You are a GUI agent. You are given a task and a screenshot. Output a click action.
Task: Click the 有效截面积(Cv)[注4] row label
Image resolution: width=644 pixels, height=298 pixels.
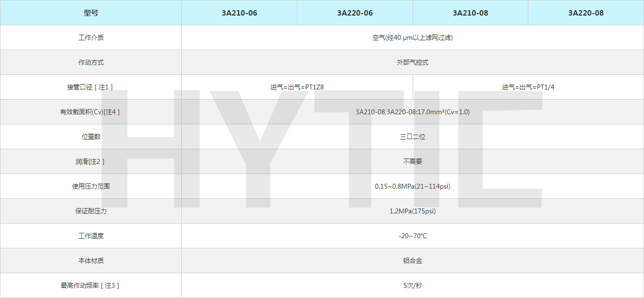pyautogui.click(x=91, y=112)
